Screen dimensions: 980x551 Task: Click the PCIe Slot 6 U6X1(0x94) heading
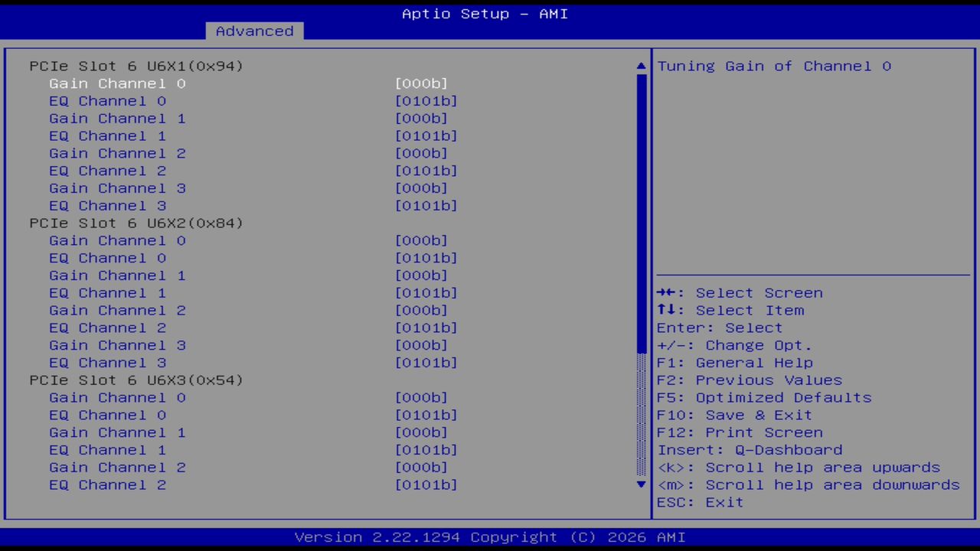click(x=136, y=66)
